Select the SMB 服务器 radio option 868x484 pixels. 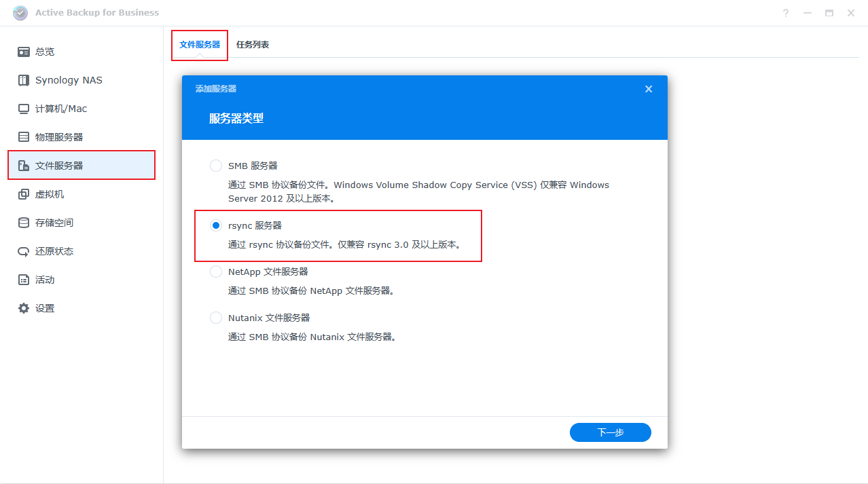pyautogui.click(x=216, y=166)
